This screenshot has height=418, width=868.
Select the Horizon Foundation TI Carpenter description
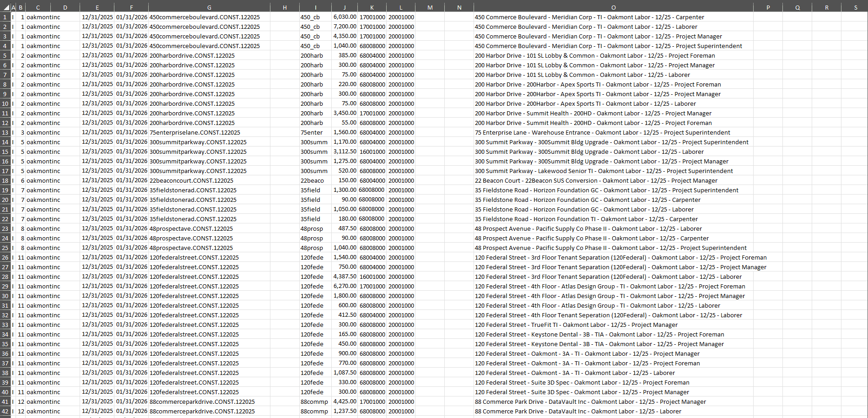(613, 219)
